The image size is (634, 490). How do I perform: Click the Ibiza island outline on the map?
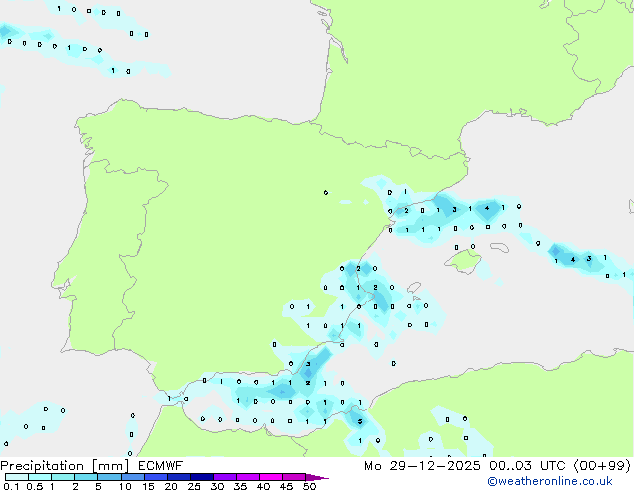pyautogui.click(x=414, y=287)
